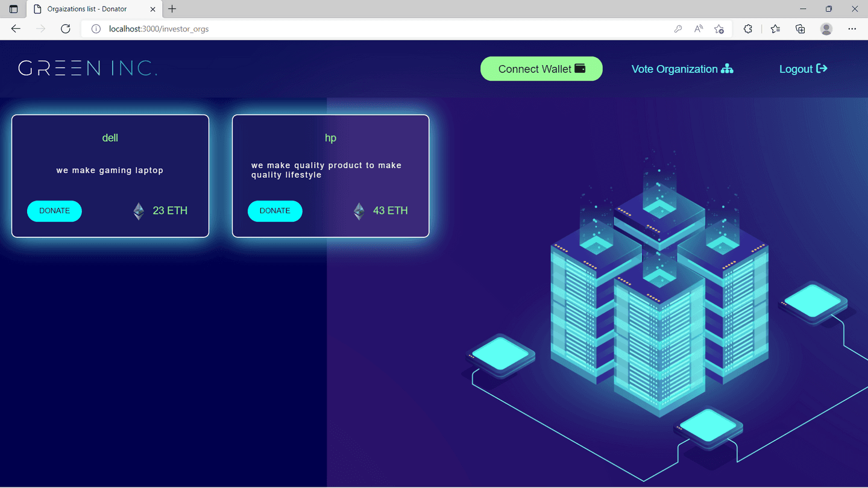Open the browser Extensions puzzle icon
Viewport: 868px width, 488px height.
748,28
